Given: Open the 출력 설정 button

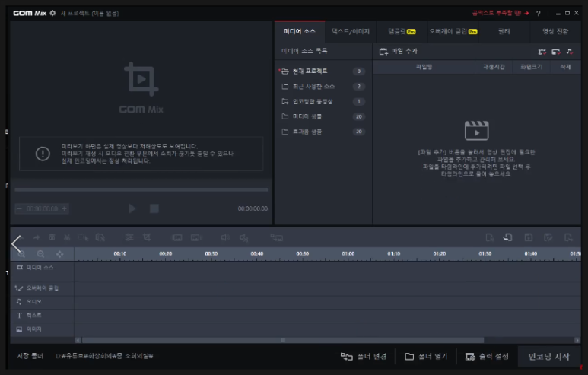Looking at the screenshot, I should pyautogui.click(x=487, y=357).
